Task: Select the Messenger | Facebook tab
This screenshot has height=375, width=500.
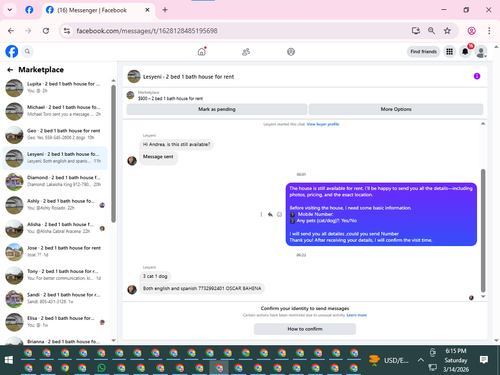Action: (98, 10)
